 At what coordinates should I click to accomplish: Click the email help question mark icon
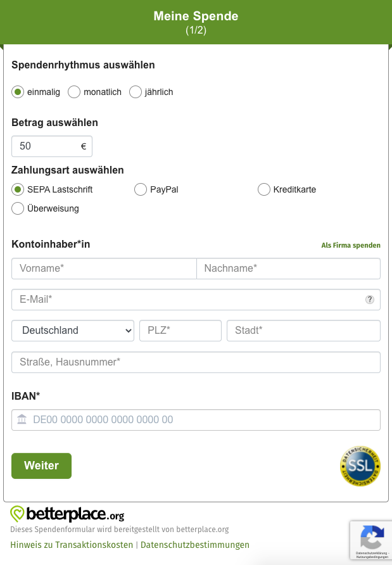click(x=370, y=300)
